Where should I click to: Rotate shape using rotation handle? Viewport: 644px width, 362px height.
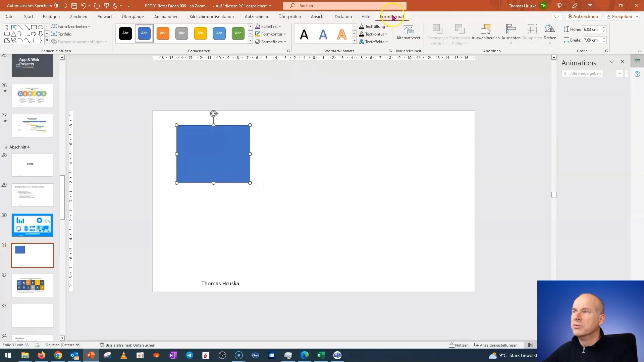214,114
